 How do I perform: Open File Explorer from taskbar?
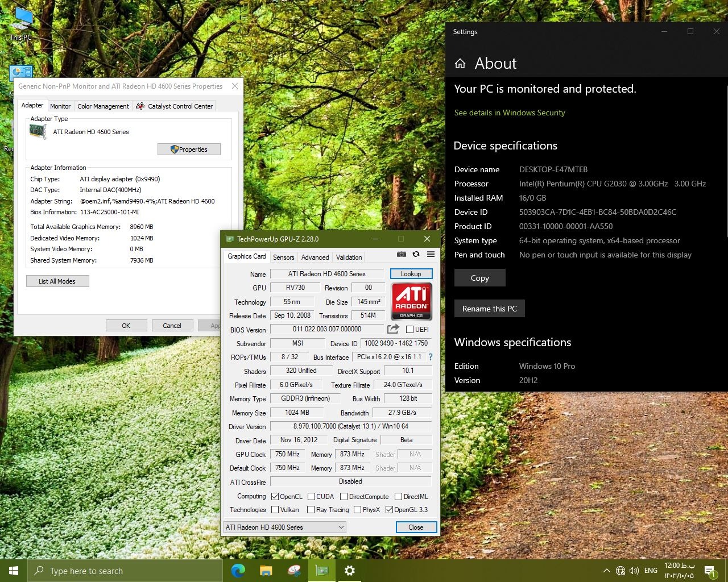[x=266, y=571]
